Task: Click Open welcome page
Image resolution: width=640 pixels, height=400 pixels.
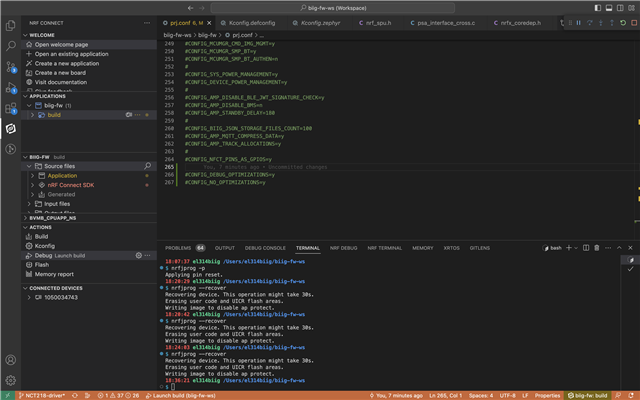Action: coord(61,44)
